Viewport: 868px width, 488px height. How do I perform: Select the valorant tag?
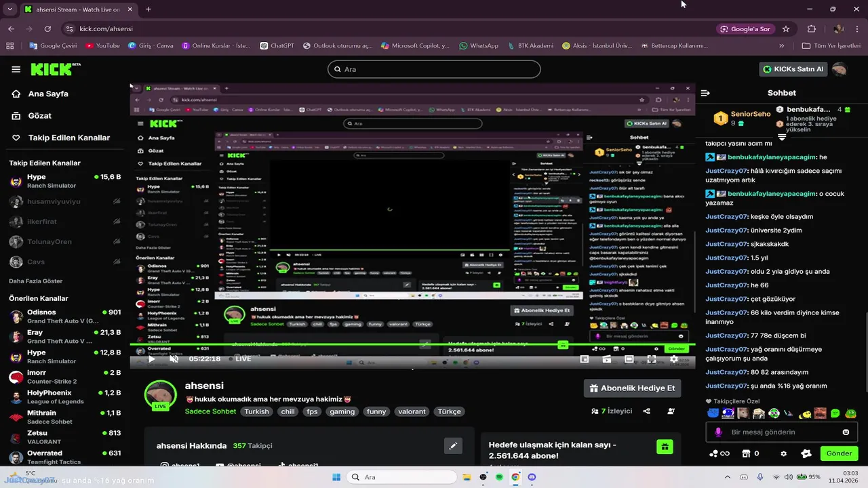click(412, 411)
